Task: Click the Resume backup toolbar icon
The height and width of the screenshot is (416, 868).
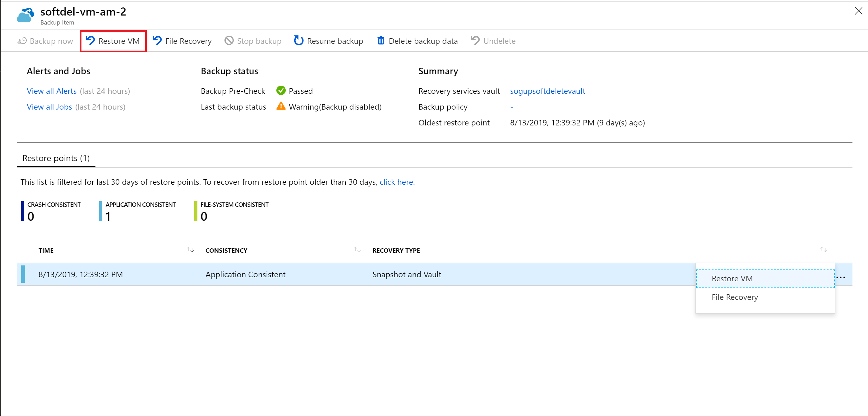Action: (x=327, y=40)
